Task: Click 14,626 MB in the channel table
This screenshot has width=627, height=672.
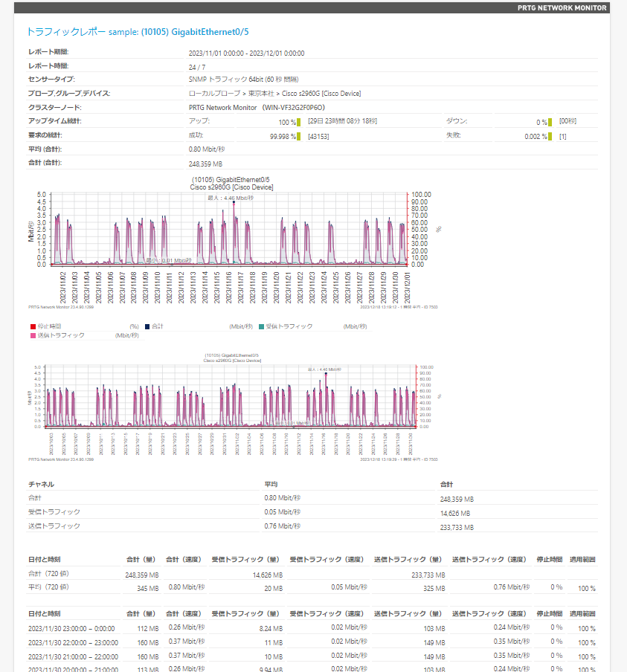Action: (x=455, y=514)
